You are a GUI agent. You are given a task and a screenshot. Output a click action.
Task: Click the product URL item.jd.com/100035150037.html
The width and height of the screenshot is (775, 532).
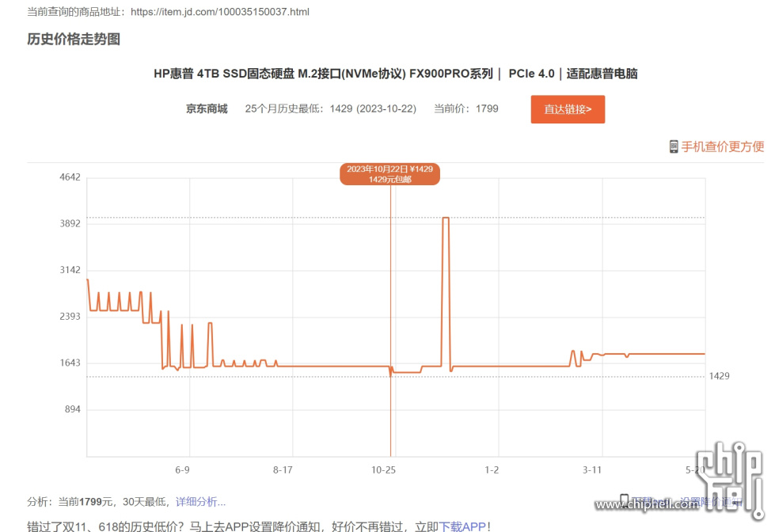click(x=220, y=12)
